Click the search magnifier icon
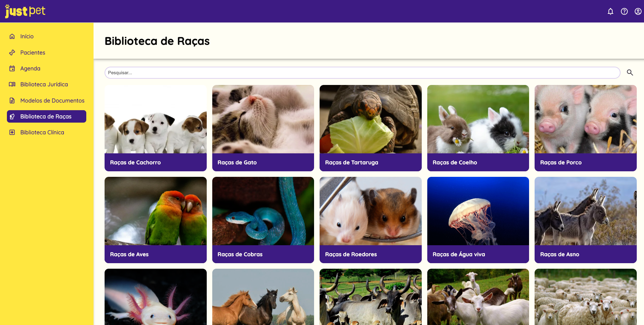 click(630, 73)
